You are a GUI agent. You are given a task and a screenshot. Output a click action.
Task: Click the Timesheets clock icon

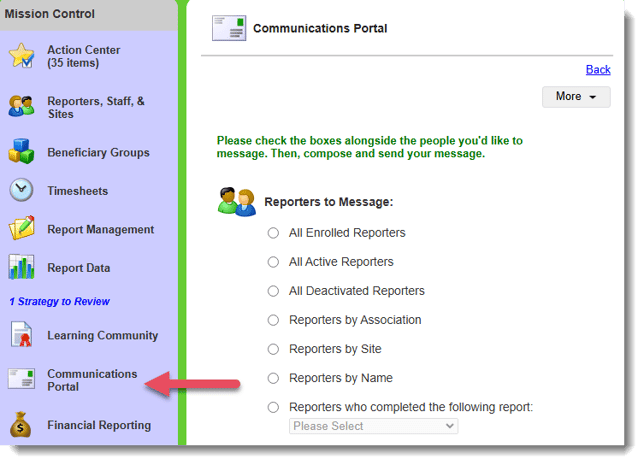click(x=22, y=191)
